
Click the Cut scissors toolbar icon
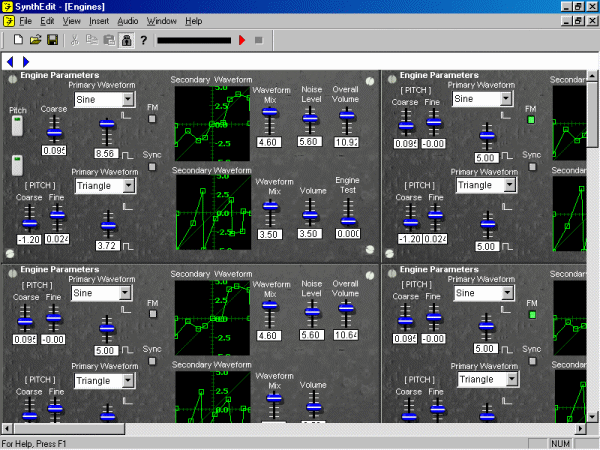75,40
